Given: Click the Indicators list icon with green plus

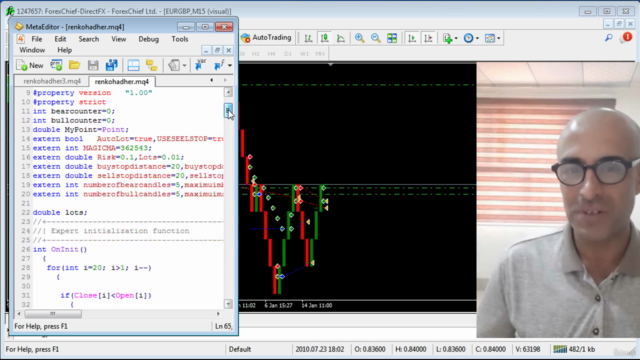Looking at the screenshot, I should coord(448,38).
